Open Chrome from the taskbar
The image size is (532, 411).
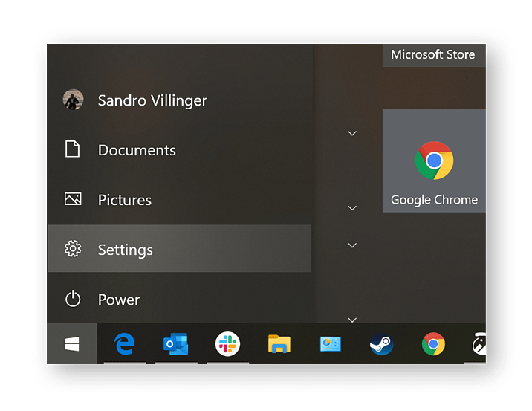coord(433,344)
